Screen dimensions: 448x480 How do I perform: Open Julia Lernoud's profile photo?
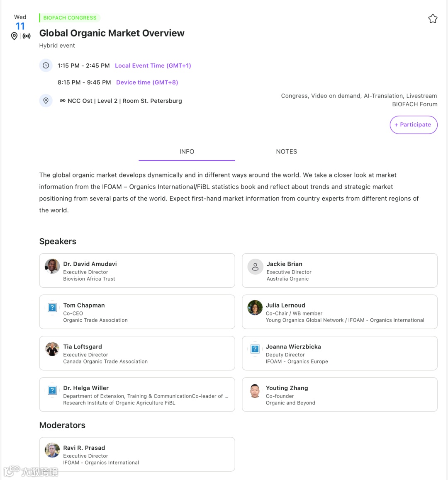tap(255, 308)
